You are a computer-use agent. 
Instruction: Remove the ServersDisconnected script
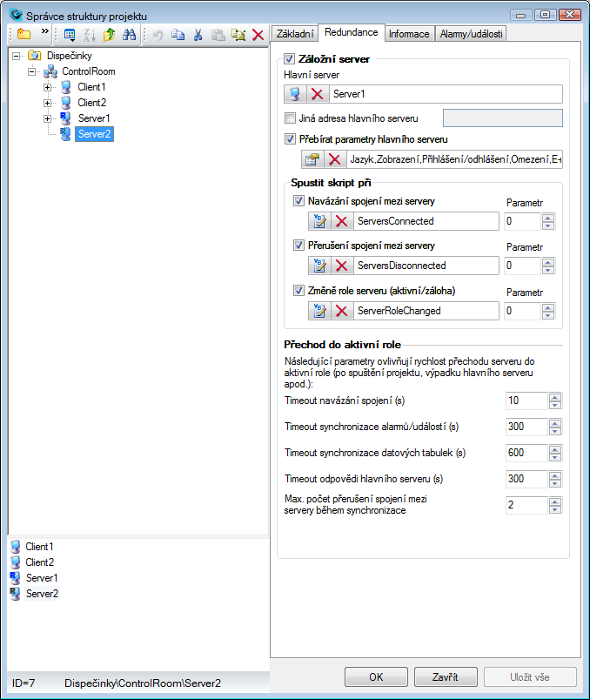point(342,266)
